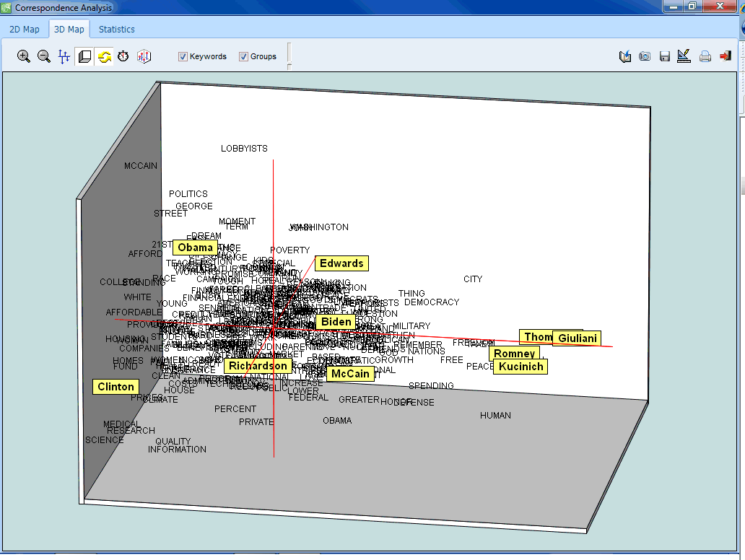Uncheck the Keywords checkbox
Viewport: 745px width, 560px height.
coord(183,56)
